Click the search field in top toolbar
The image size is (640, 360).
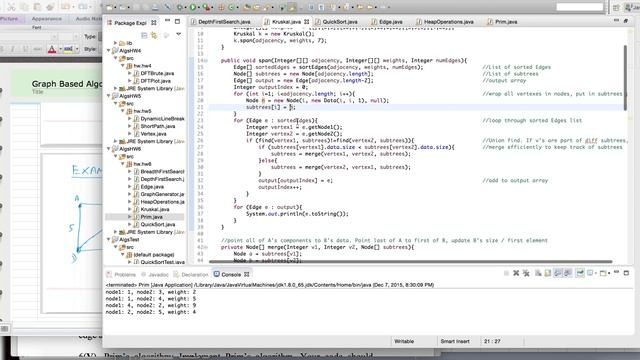click(x=580, y=7)
